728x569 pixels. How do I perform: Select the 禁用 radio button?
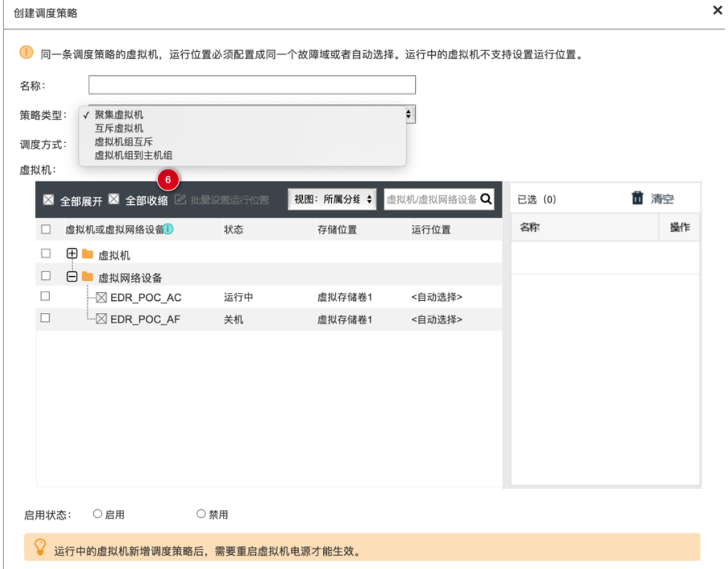[x=201, y=514]
